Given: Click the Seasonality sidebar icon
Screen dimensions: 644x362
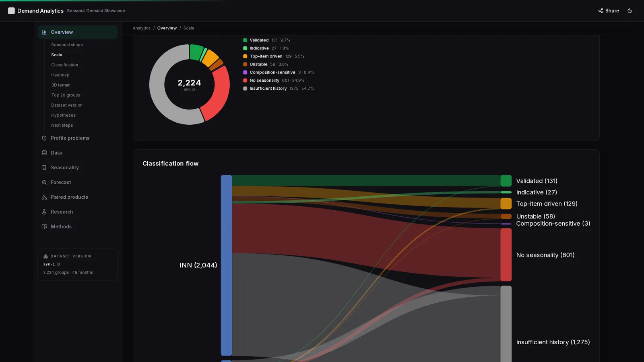Looking at the screenshot, I should 44,168.
